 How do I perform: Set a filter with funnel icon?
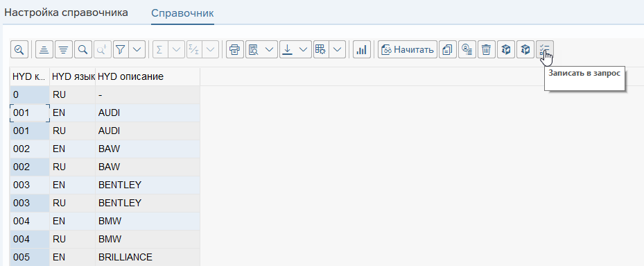coord(120,50)
